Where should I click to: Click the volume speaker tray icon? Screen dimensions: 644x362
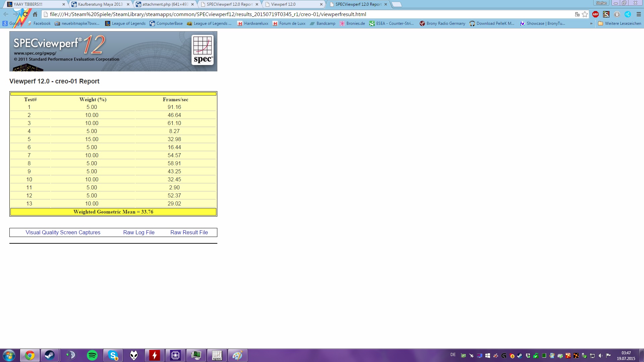pos(600,356)
